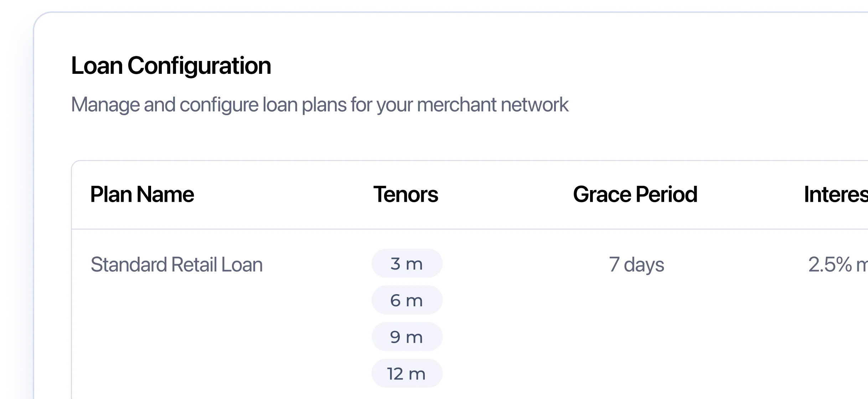Click the partially visible Interest column header

836,195
